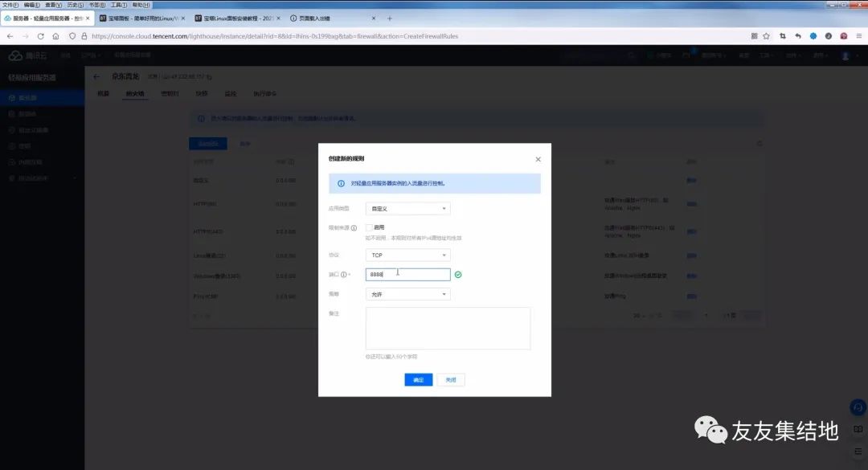The image size is (868, 470).
Task: Click the info icon next to port label
Action: coord(343,275)
